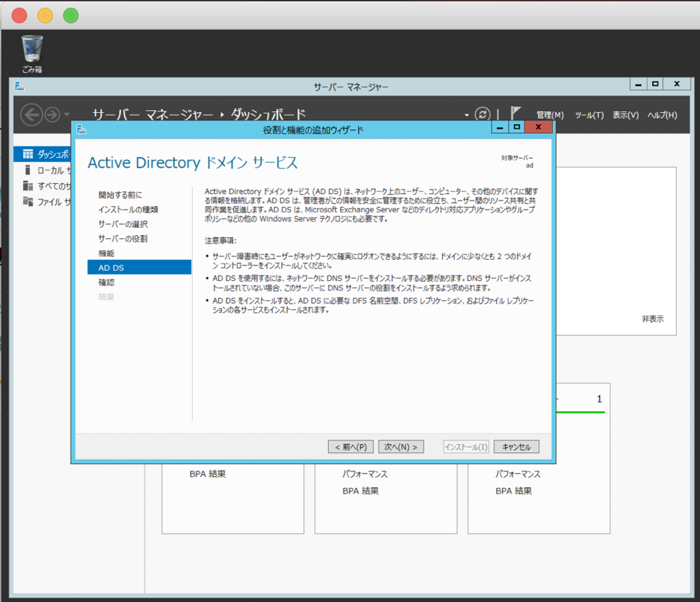Screen dimensions: 700x602
Task: Select ファイル サービス in the sidebar
Action: point(42,202)
